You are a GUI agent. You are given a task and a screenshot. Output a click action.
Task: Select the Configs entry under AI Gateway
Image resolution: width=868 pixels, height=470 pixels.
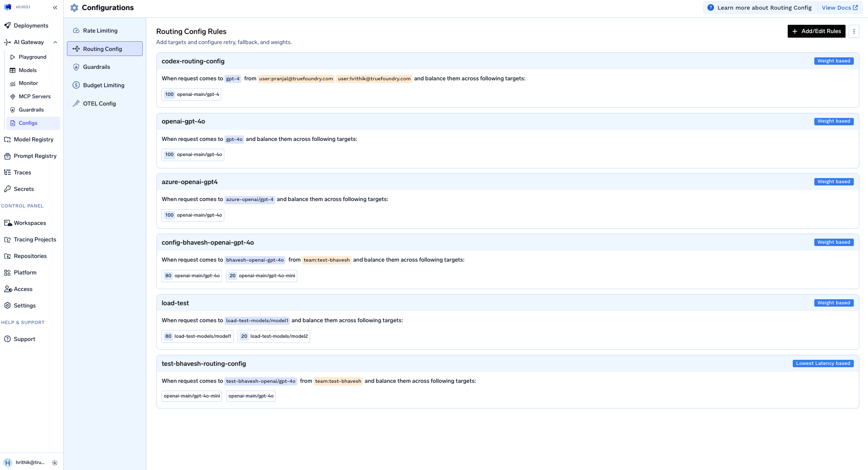pos(28,123)
